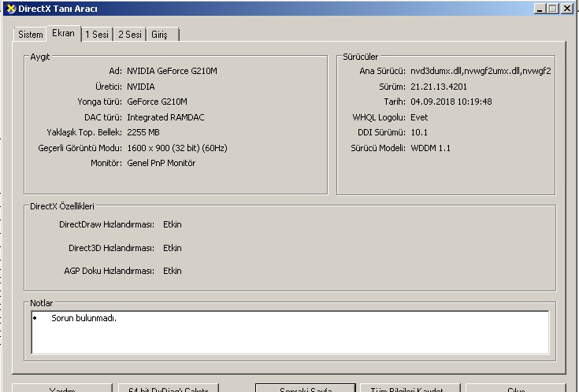Click the 'Aygıt' group title

(x=40, y=57)
